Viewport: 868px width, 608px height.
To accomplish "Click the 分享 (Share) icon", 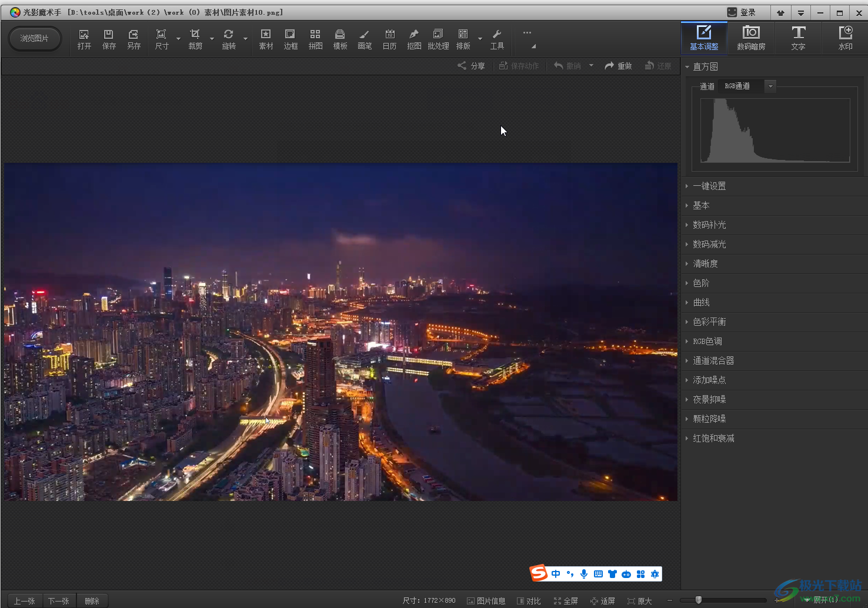I will (x=471, y=66).
